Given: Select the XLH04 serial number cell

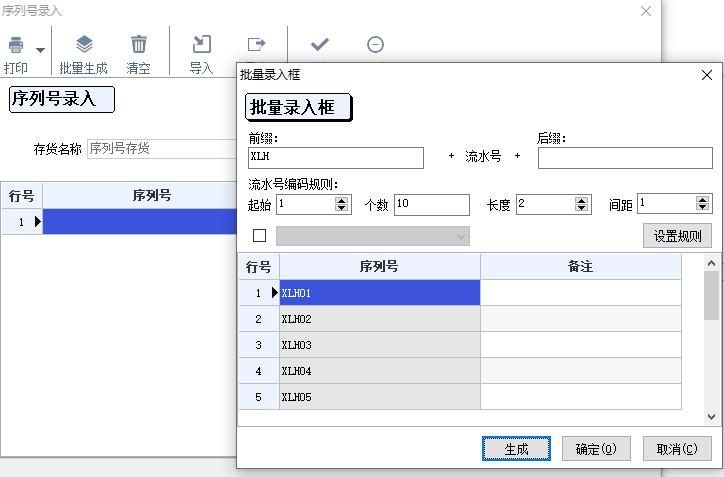Looking at the screenshot, I should click(x=380, y=371).
